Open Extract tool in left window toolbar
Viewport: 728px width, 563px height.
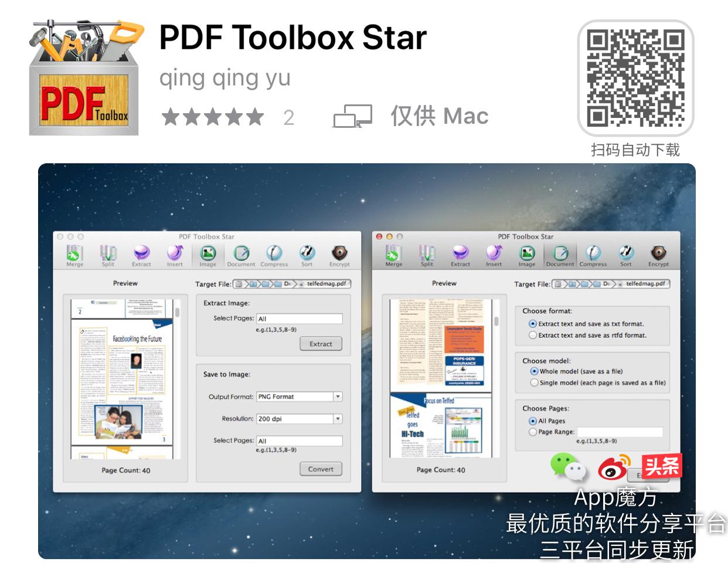pos(141,256)
